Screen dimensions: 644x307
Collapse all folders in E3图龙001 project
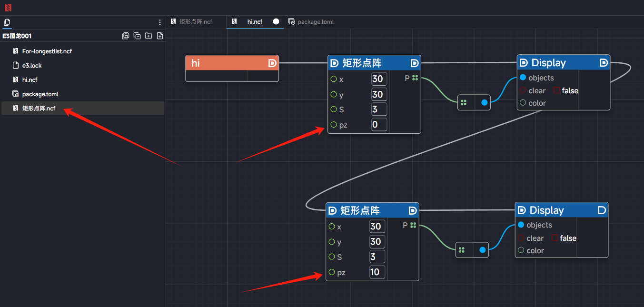(137, 36)
